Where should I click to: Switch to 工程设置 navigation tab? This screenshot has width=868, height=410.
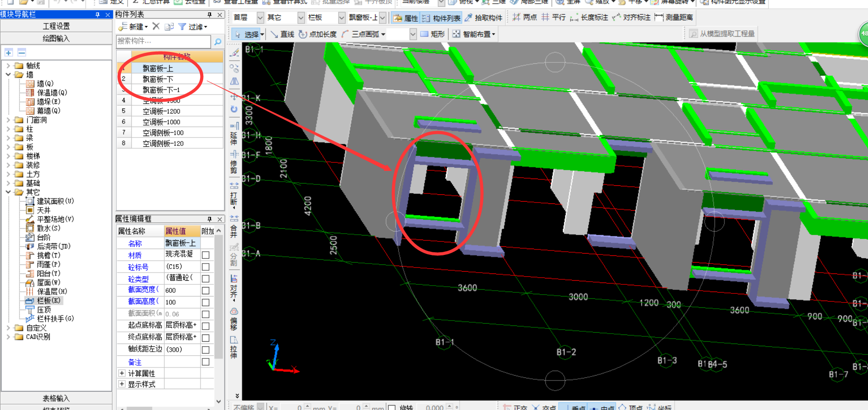(56, 26)
